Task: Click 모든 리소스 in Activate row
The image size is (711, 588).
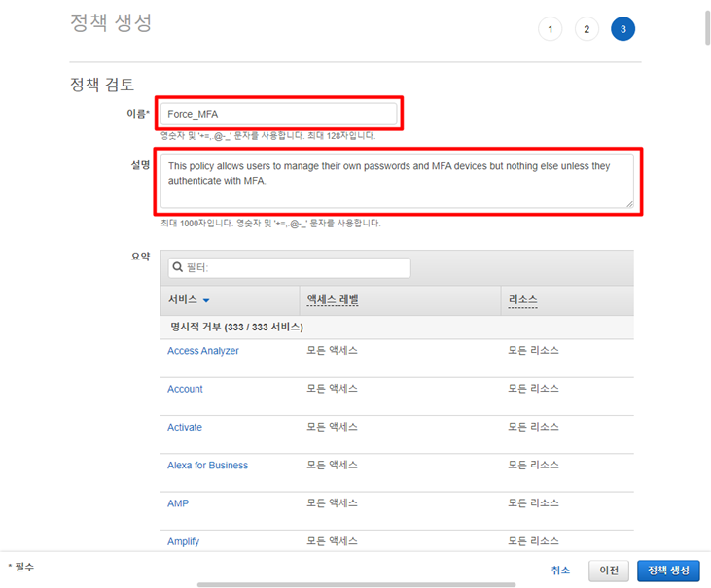Action: point(533,427)
